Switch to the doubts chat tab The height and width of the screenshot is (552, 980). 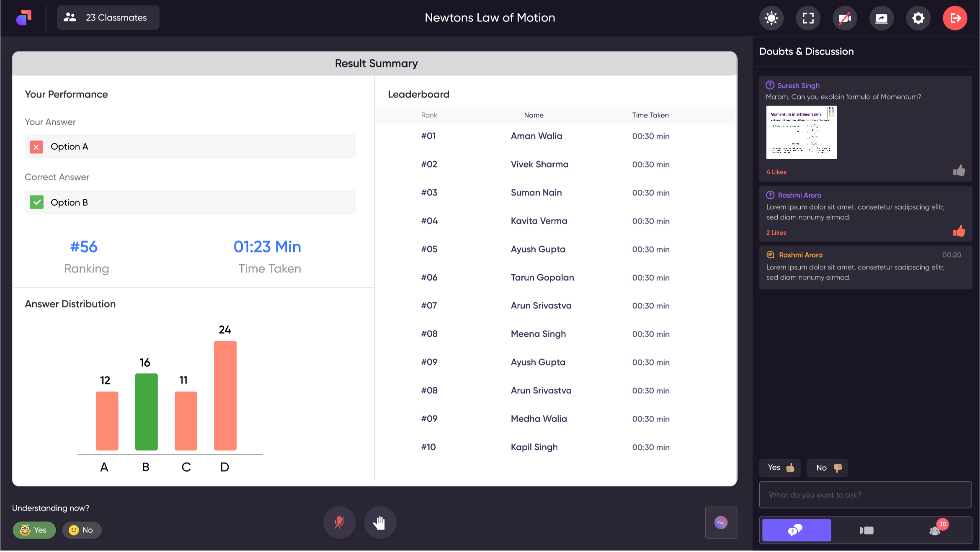(796, 530)
